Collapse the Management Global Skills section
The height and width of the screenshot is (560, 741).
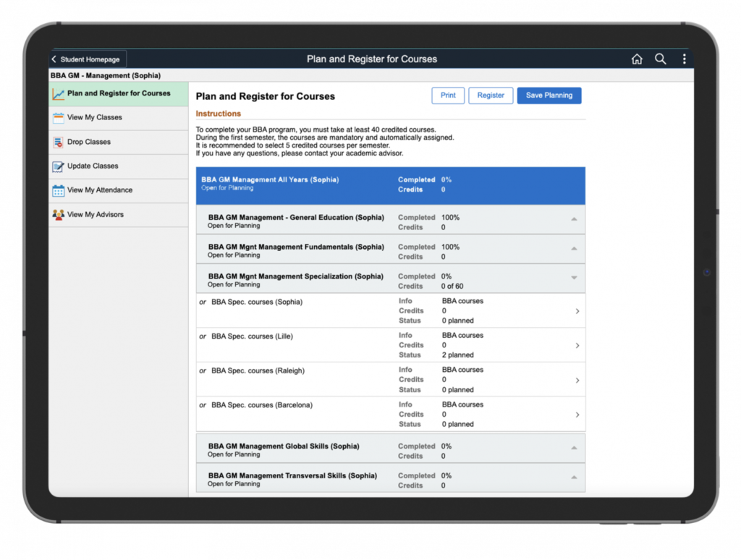click(x=575, y=449)
